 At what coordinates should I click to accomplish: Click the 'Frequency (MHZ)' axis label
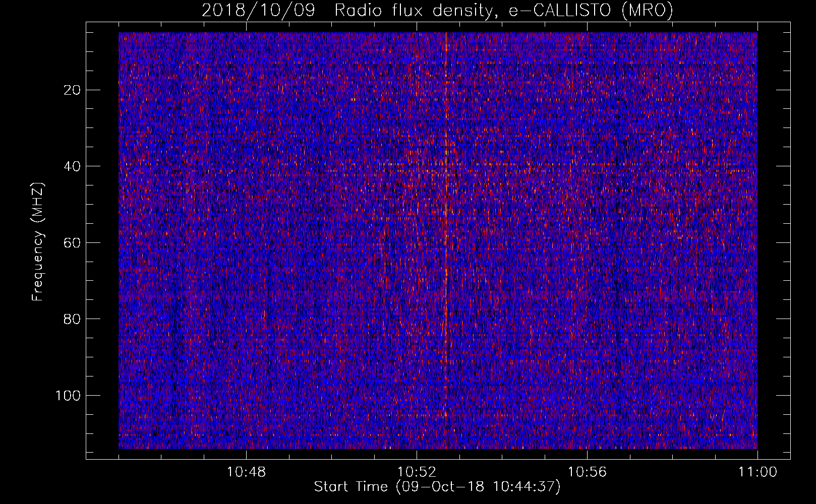point(38,241)
